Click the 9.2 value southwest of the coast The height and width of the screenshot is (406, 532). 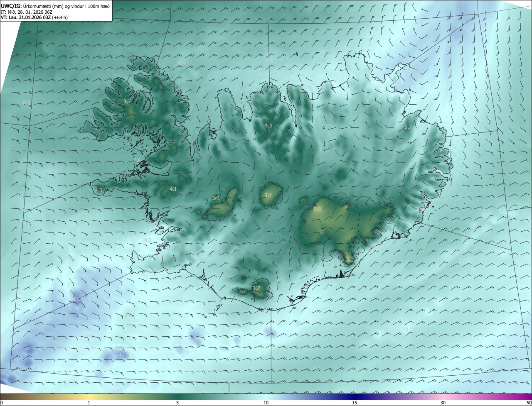click(128, 315)
